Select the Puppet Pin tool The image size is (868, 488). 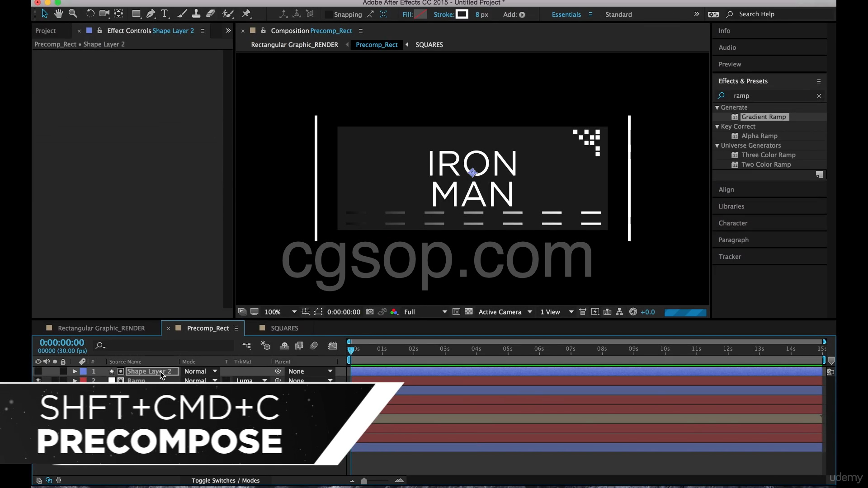click(246, 14)
